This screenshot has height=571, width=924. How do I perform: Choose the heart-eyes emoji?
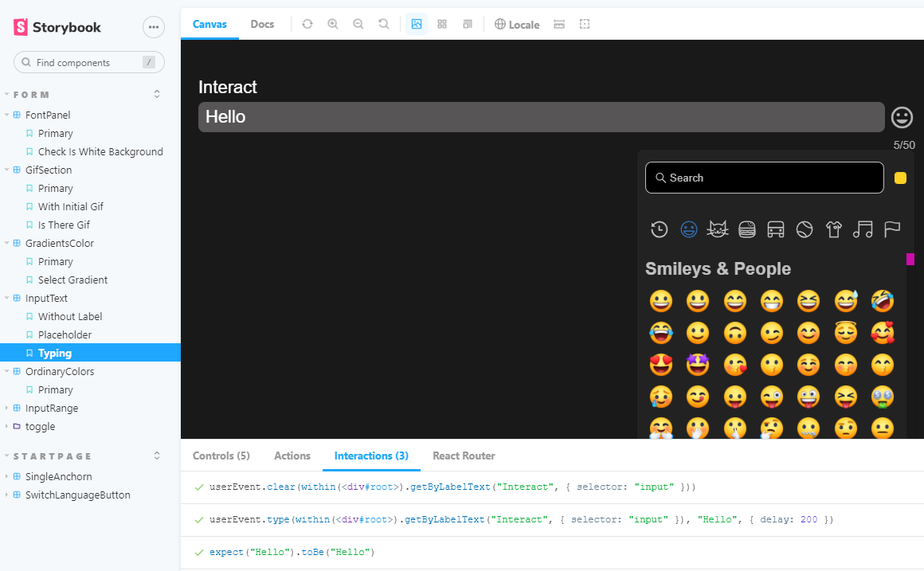660,365
